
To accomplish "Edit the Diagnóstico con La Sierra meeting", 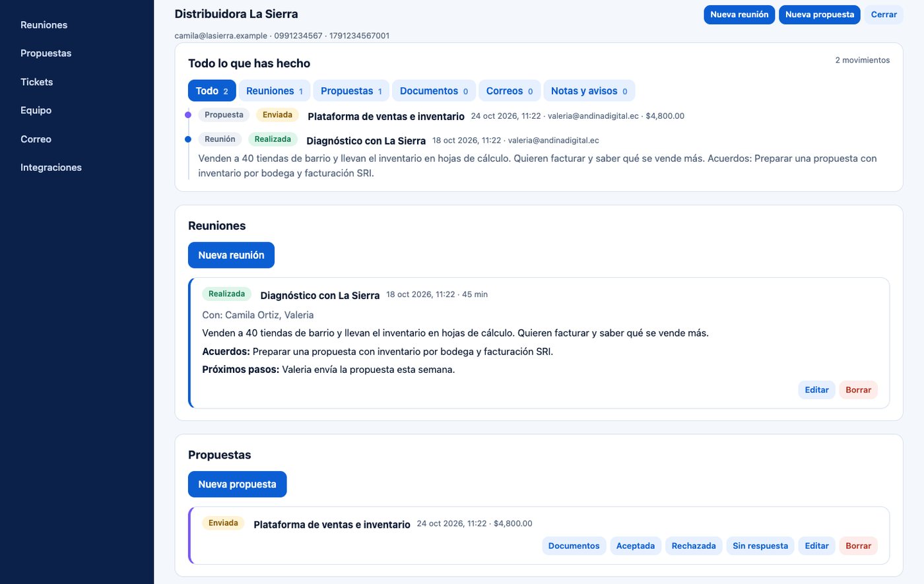I will (816, 390).
